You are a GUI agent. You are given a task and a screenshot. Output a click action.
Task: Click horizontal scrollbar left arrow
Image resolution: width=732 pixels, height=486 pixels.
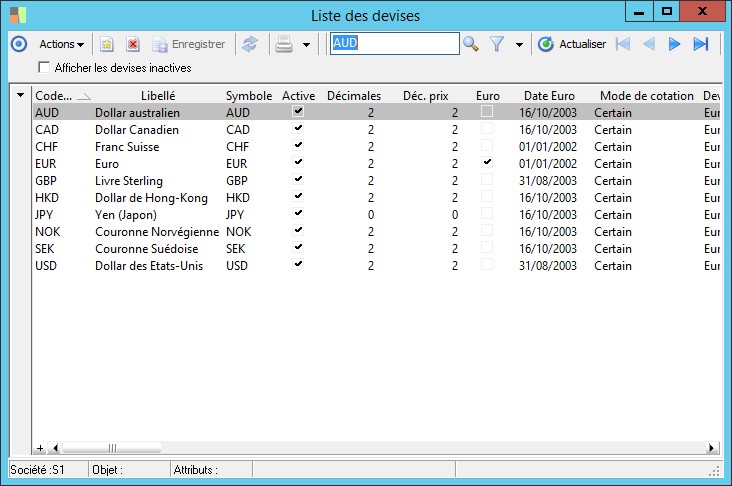pyautogui.click(x=56, y=448)
